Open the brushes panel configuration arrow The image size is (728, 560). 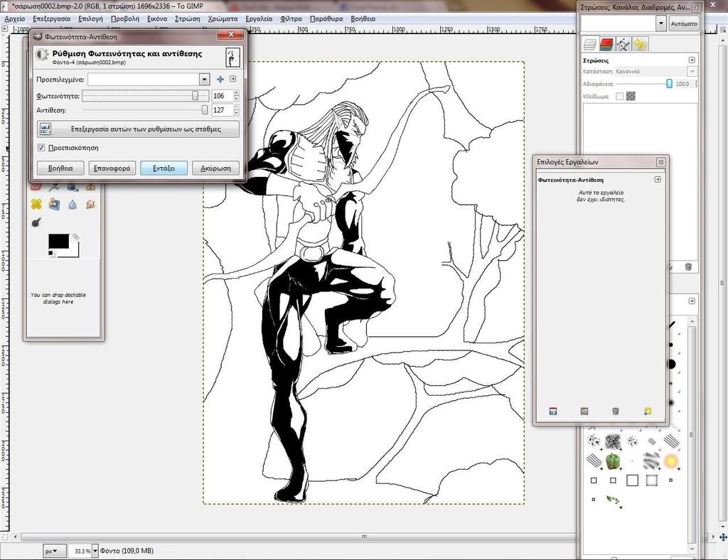(692, 301)
